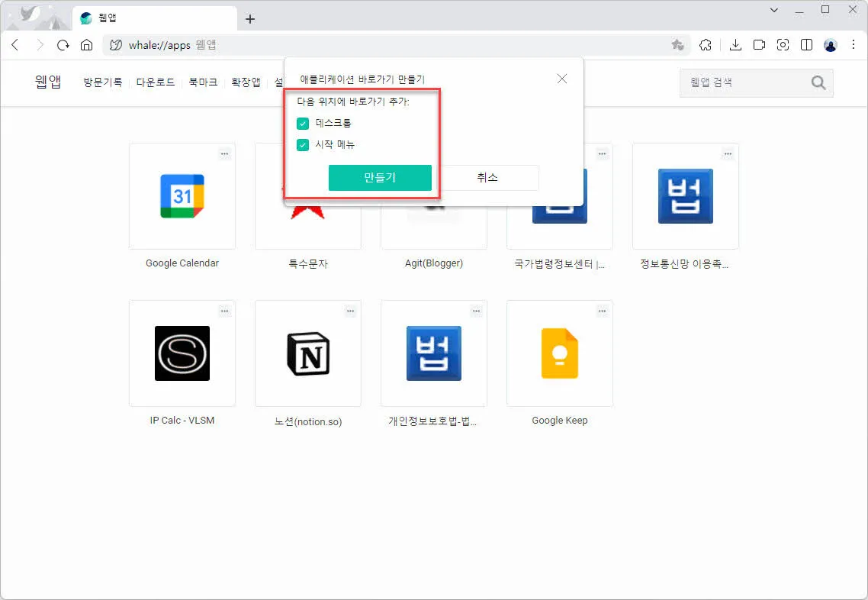
Task: Go back with the browser back arrow
Action: [x=15, y=45]
